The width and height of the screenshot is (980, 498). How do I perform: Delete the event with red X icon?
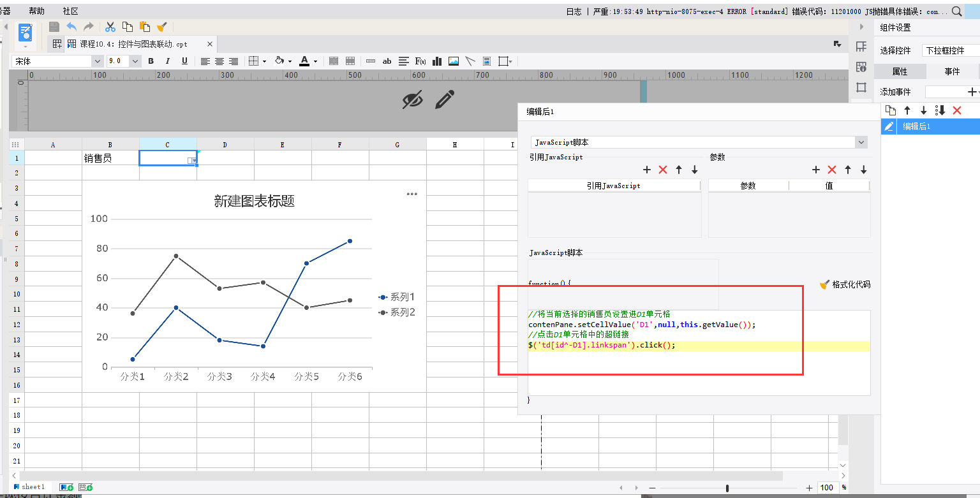pos(956,110)
